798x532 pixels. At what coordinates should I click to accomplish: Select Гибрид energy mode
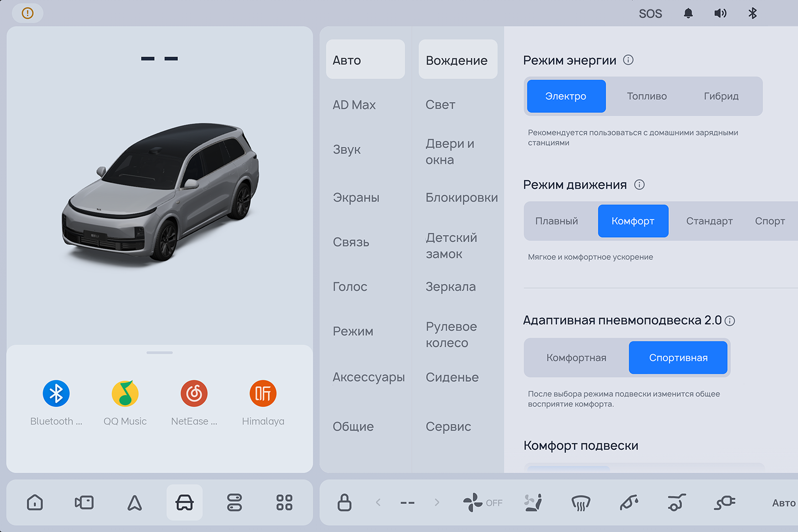point(721,96)
